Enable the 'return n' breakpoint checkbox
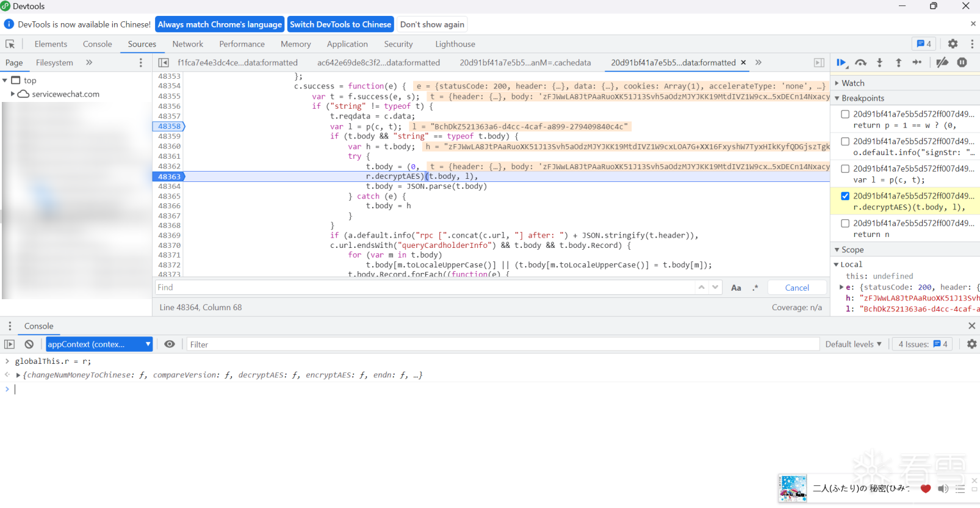The height and width of the screenshot is (508, 980). pyautogui.click(x=845, y=223)
